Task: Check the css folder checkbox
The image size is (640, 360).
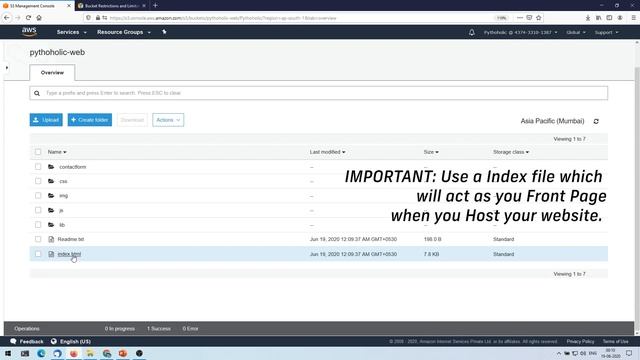Action: 38,181
